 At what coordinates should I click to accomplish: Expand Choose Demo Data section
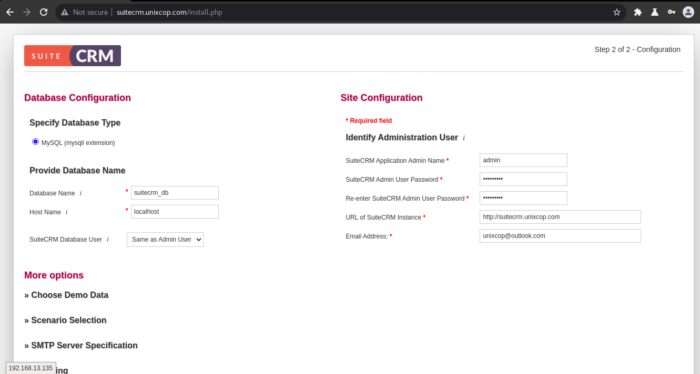tap(67, 295)
